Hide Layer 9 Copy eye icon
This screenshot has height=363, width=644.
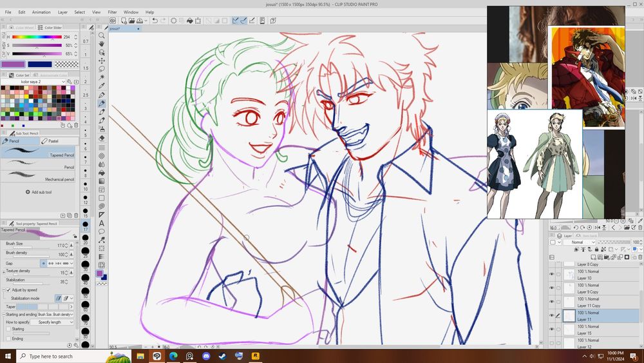[x=552, y=288]
